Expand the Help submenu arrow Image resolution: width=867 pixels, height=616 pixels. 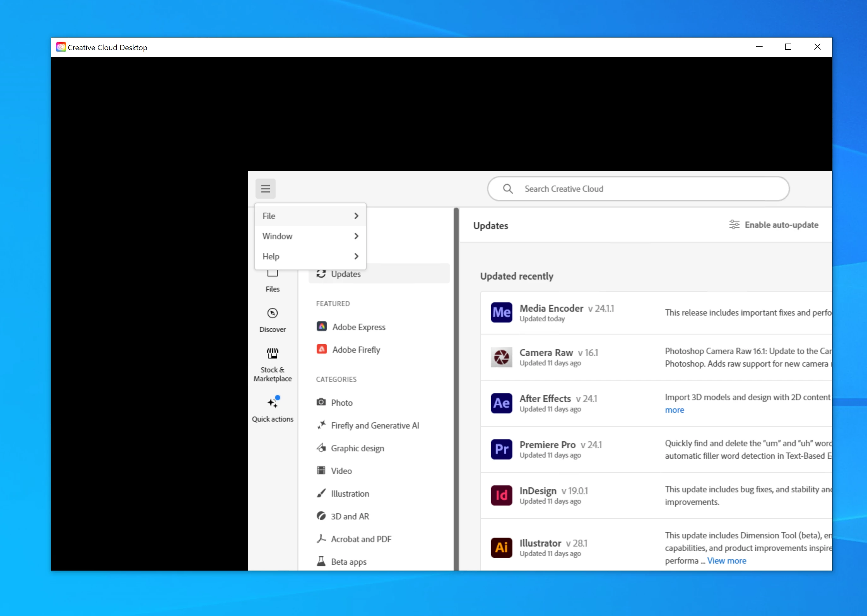[x=356, y=257]
